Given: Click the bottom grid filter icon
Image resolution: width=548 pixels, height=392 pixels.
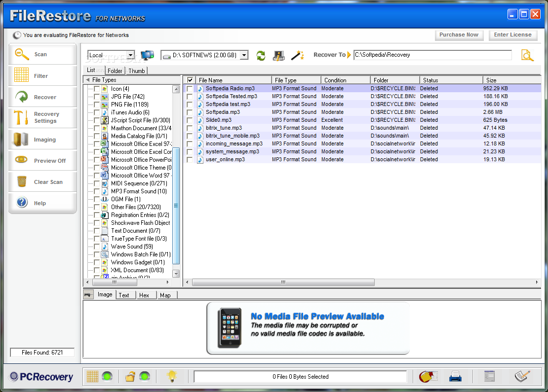Looking at the screenshot, I should point(92,376).
